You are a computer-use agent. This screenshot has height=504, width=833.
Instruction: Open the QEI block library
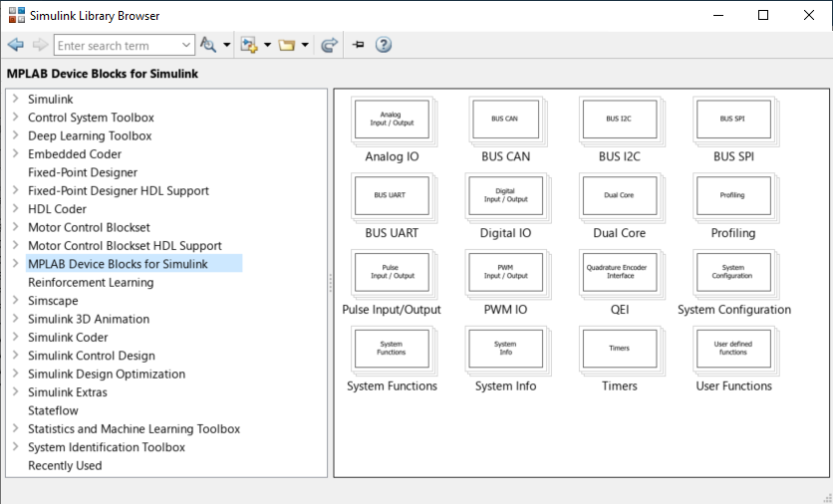click(620, 272)
